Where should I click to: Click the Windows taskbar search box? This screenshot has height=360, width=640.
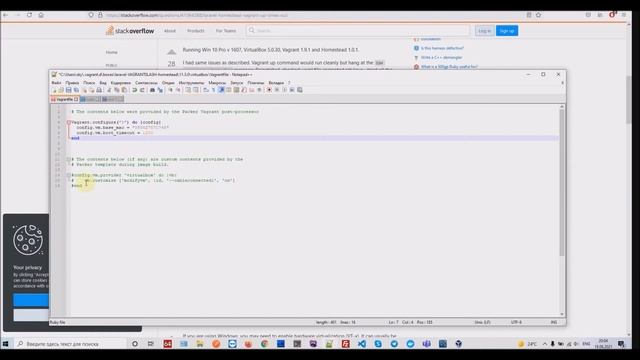[70, 344]
